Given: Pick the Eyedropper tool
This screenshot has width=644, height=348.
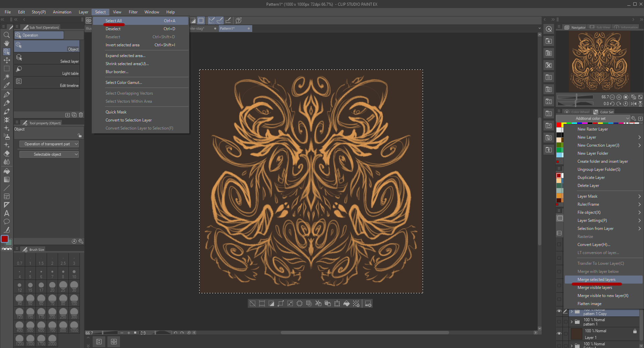Looking at the screenshot, I should tap(6, 85).
